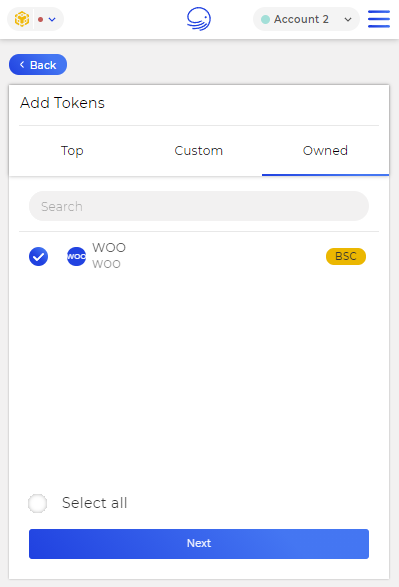Screen dimensions: 399x587
Task: Click the Next button
Action: coord(199,544)
